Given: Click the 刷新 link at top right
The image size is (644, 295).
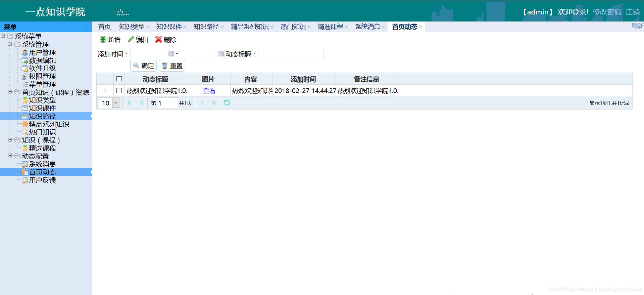Looking at the screenshot, I should (x=637, y=26).
